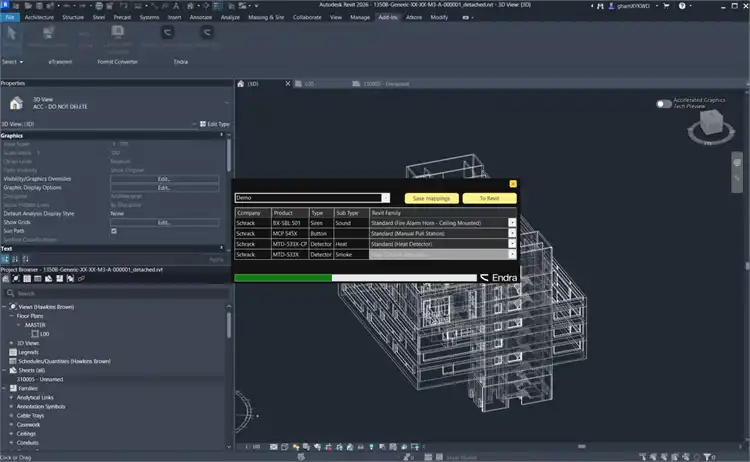Click the Properties panel scrollbar
This screenshot has width=750, height=462.
point(229,154)
